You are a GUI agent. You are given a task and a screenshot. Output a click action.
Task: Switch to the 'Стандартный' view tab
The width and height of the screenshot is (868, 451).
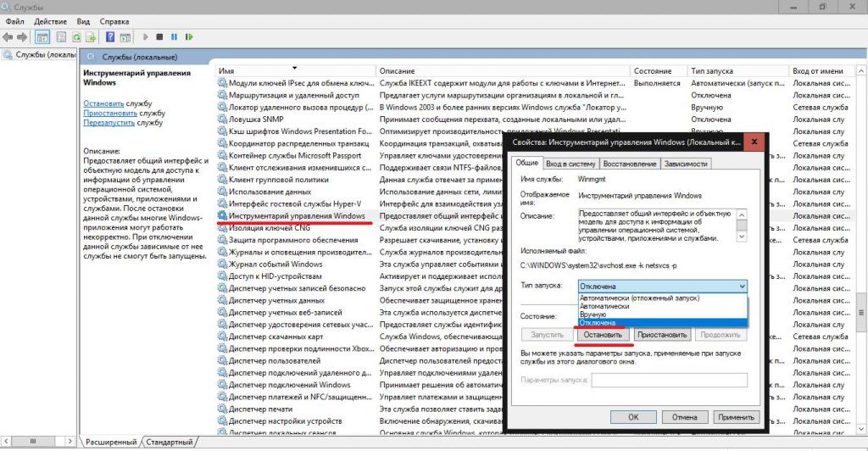pyautogui.click(x=169, y=442)
